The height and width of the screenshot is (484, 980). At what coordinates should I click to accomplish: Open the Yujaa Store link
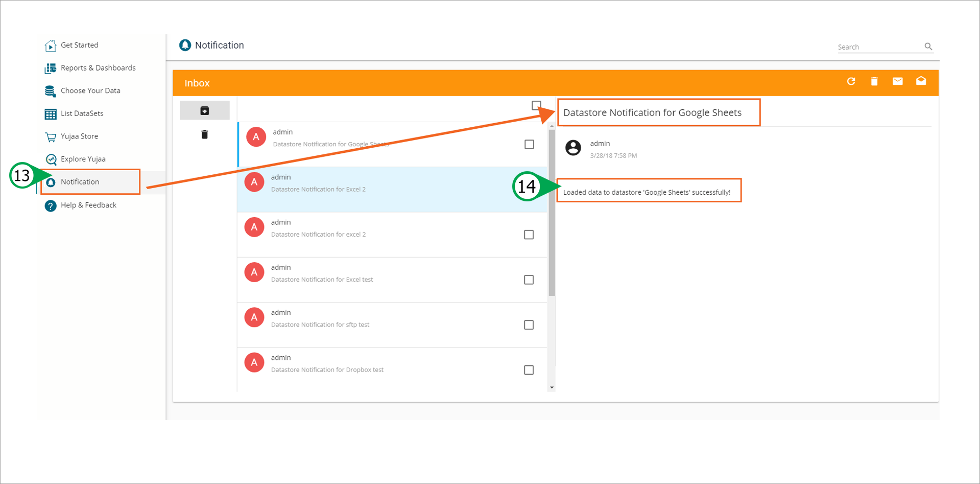(79, 136)
